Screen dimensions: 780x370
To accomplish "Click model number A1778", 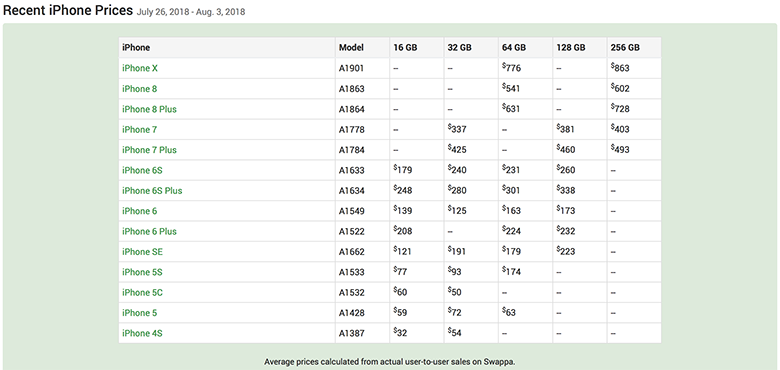I will click(x=352, y=129).
